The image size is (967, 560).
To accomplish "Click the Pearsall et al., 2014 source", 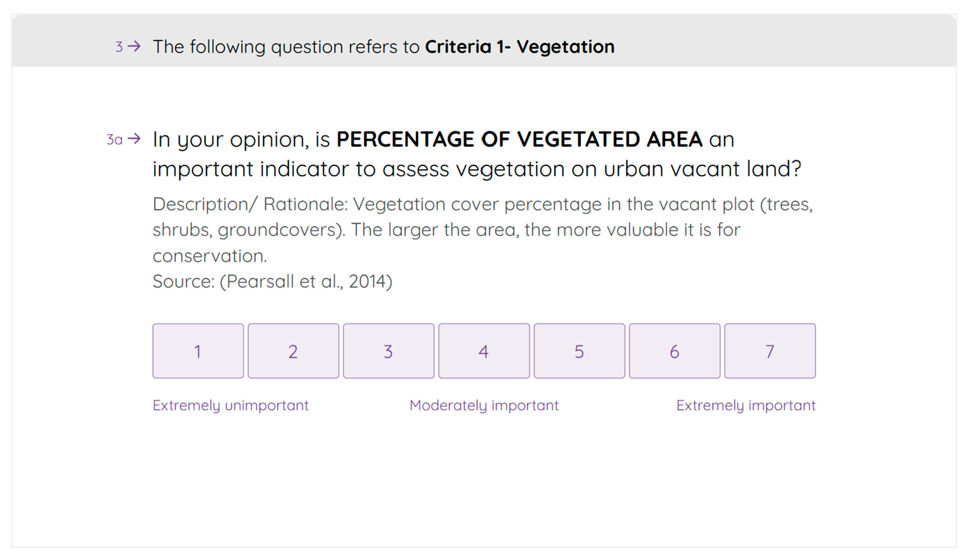I will 272,281.
